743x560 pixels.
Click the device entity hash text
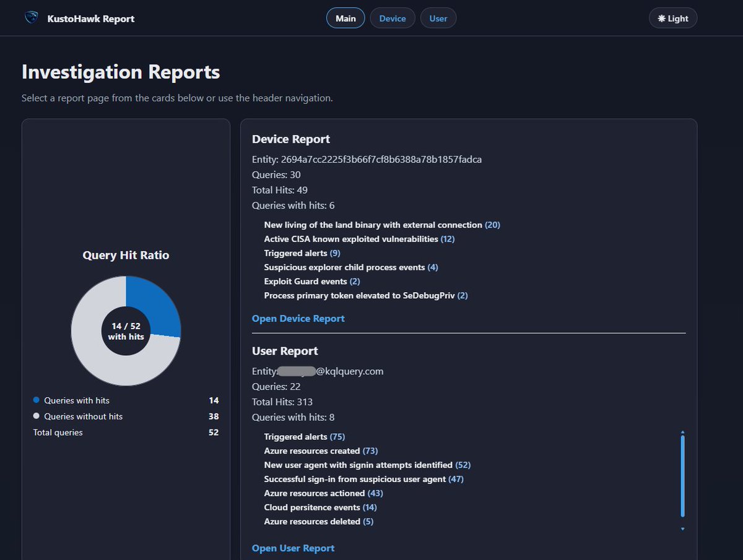tap(381, 160)
